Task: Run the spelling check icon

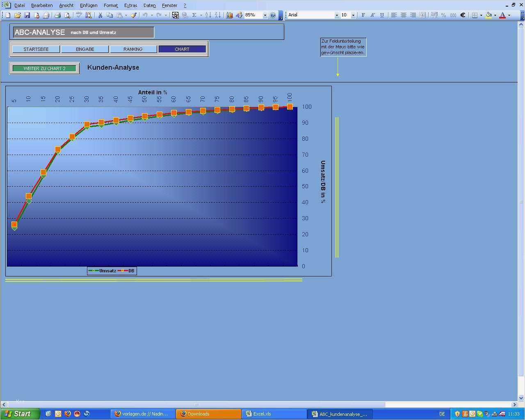Action: click(x=79, y=15)
